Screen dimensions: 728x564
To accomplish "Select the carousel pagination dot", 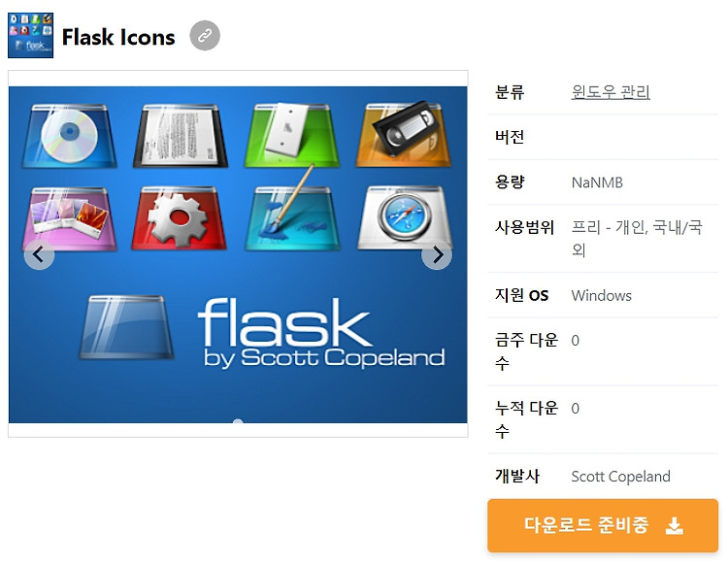I will click(x=238, y=421).
